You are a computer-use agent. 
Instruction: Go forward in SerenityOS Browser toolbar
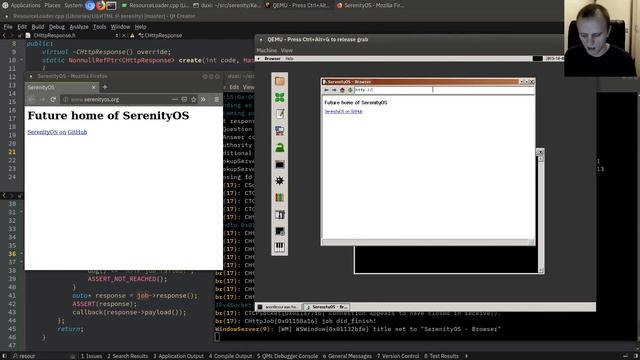[334, 90]
